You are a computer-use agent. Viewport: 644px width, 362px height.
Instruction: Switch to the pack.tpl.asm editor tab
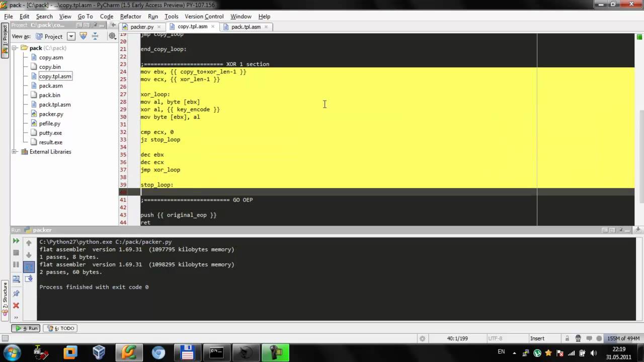click(246, 27)
